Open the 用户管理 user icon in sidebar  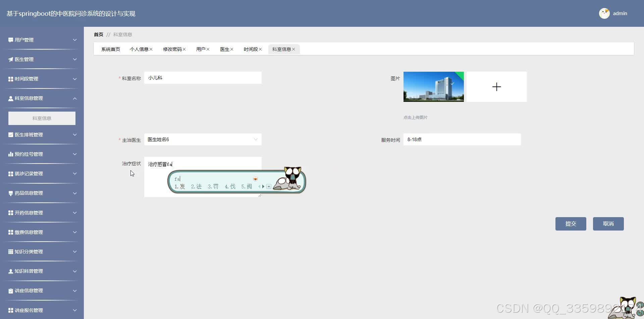[10, 40]
